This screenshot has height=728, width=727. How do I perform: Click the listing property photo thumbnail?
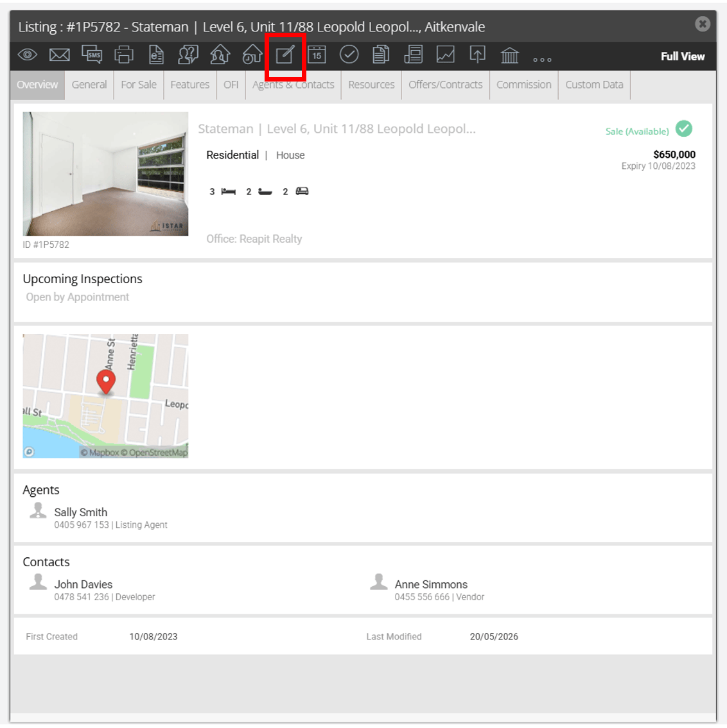click(105, 173)
